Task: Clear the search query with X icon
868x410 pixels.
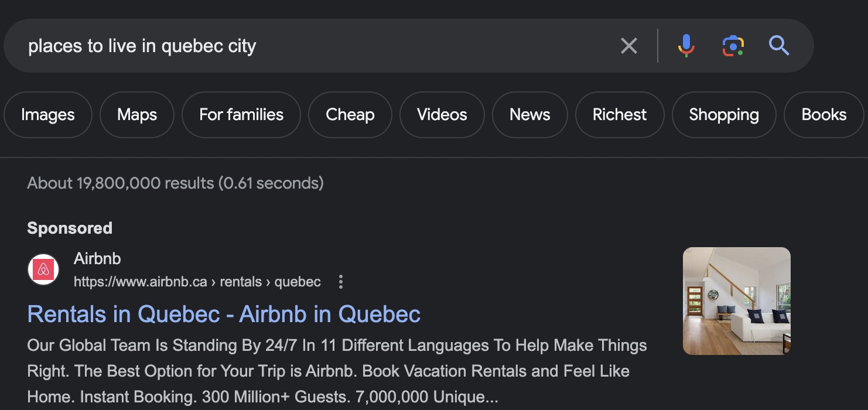Action: (x=628, y=46)
